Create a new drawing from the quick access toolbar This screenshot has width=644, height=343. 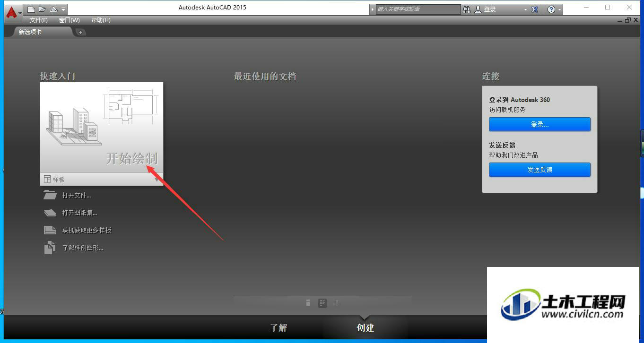31,9
